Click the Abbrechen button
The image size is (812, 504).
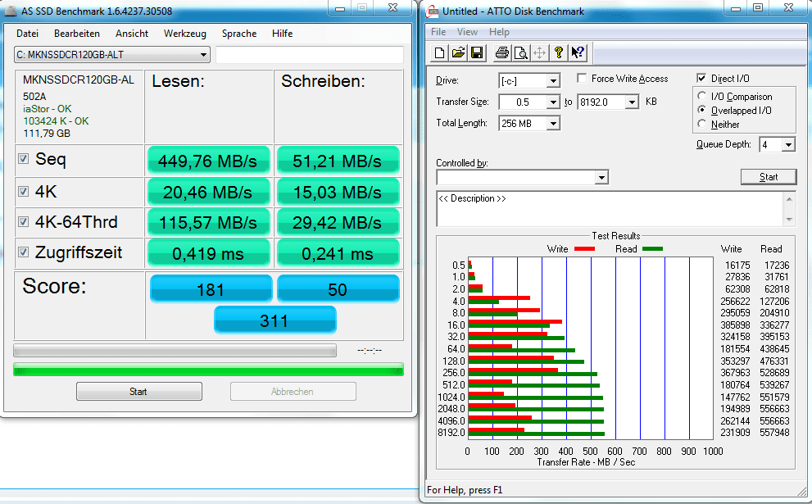(293, 392)
